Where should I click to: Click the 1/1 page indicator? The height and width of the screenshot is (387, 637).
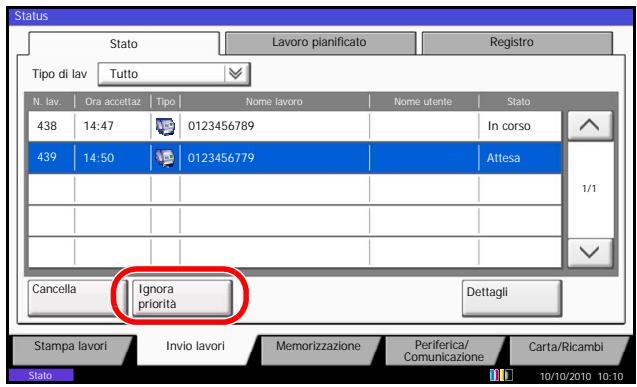click(x=589, y=188)
